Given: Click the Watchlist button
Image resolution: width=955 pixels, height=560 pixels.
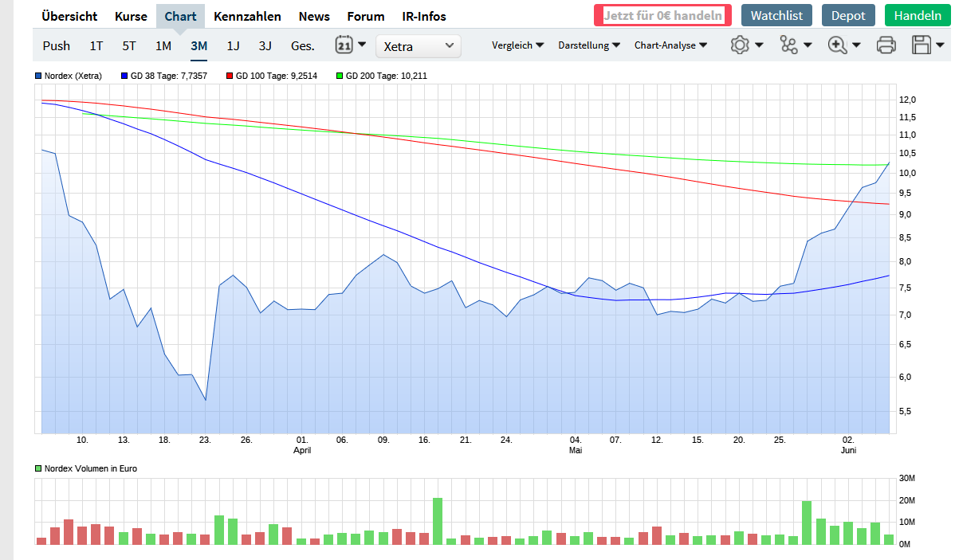Looking at the screenshot, I should click(776, 15).
